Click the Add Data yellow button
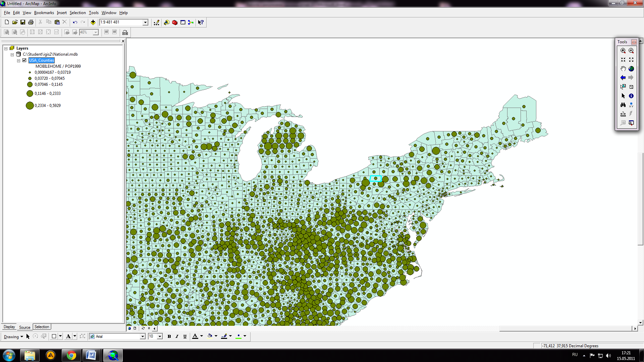 click(93, 22)
